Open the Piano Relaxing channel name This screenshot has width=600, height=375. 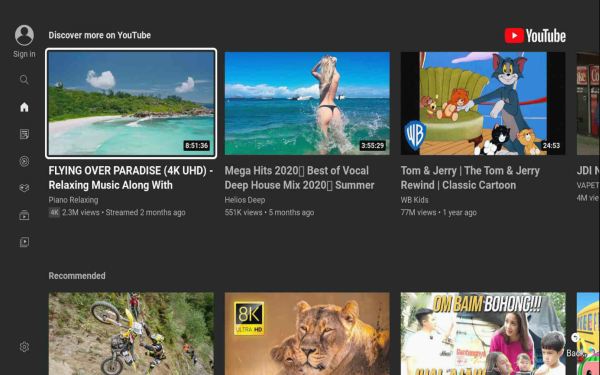pyautogui.click(x=73, y=200)
